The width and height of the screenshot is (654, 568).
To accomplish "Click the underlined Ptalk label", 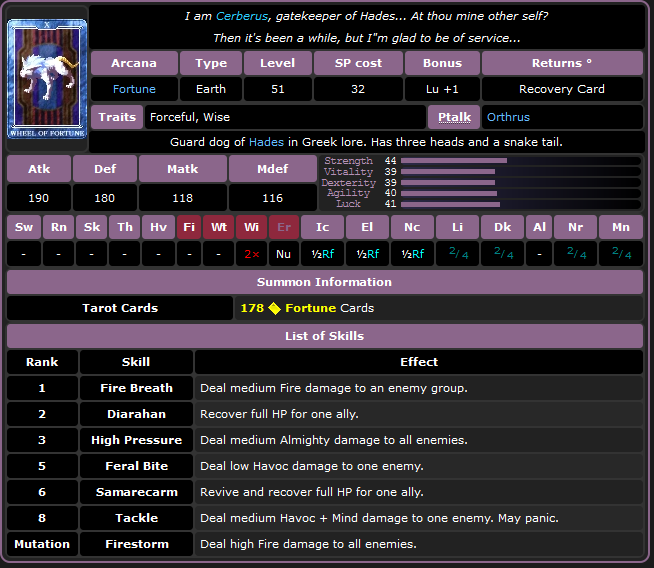I will pyautogui.click(x=454, y=117).
